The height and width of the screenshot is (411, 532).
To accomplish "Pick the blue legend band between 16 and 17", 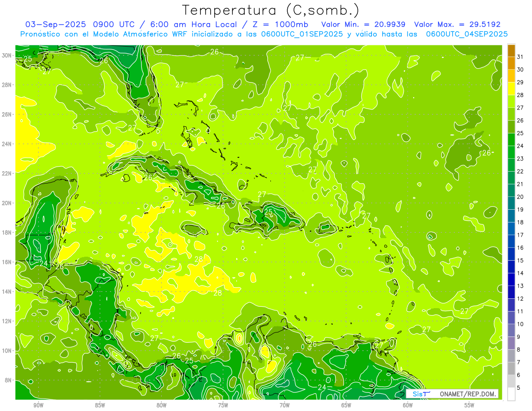I will 511,241.
